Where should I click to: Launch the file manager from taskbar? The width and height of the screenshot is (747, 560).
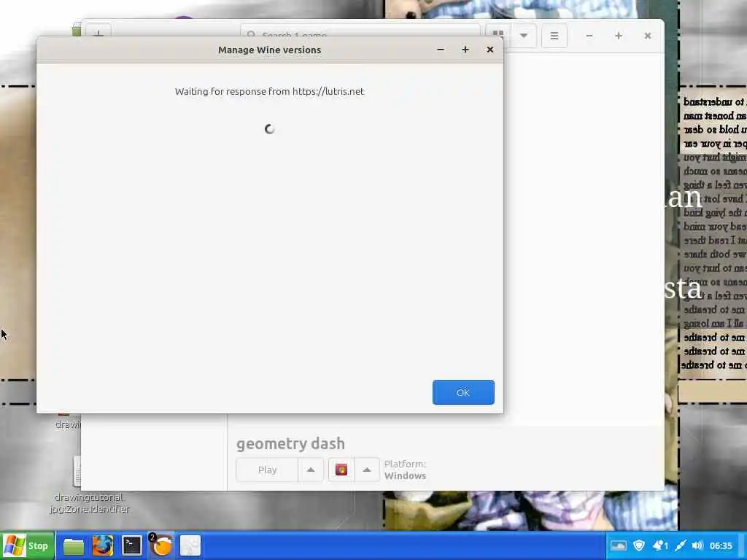(74, 546)
